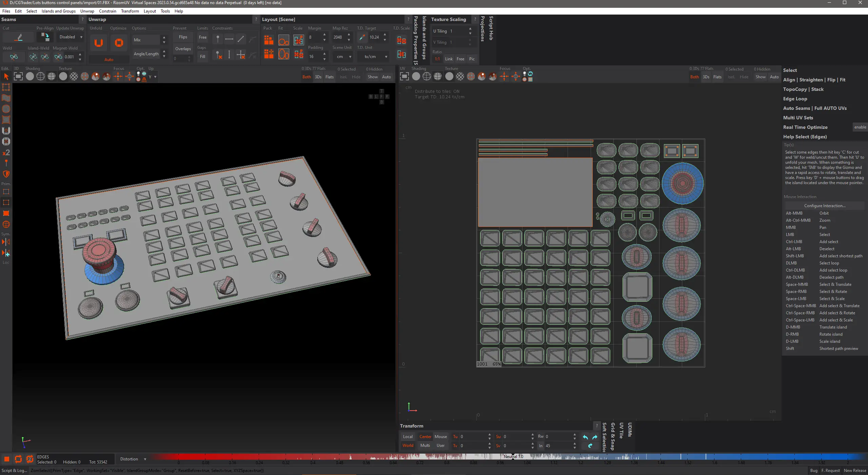Click the Cut seam tool icon
The height and width of the screenshot is (475, 868).
tap(19, 37)
